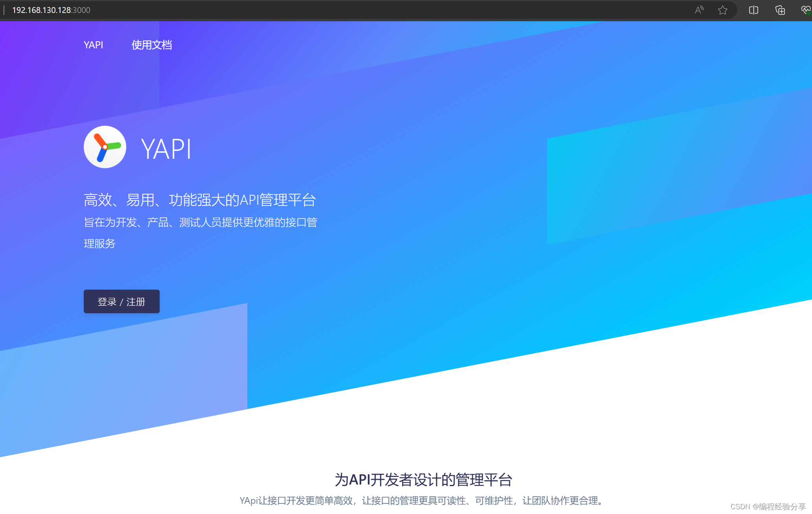812x514 pixels.
Task: Open the YAPI navigation link
Action: pos(94,45)
